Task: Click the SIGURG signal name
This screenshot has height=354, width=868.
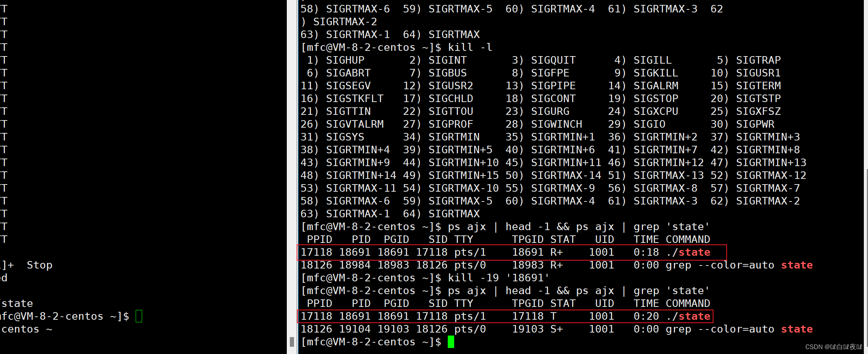Action: [x=550, y=111]
